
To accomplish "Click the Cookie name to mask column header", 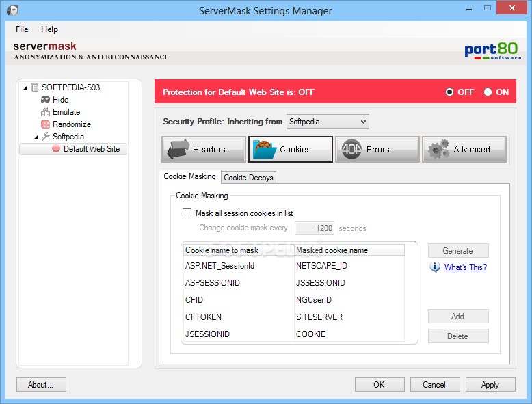I will [239, 250].
